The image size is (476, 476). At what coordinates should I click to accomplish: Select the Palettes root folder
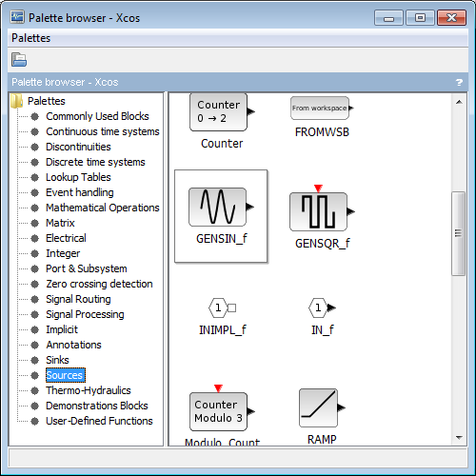(x=47, y=101)
